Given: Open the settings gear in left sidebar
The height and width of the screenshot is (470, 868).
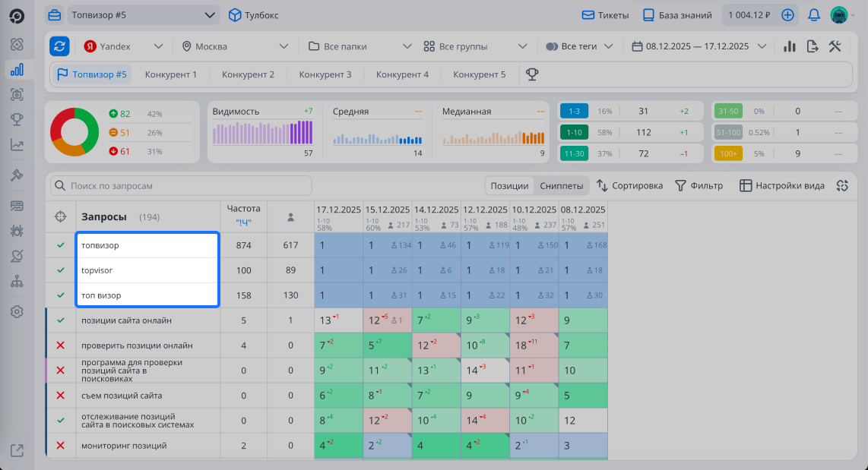Looking at the screenshot, I should [17, 311].
